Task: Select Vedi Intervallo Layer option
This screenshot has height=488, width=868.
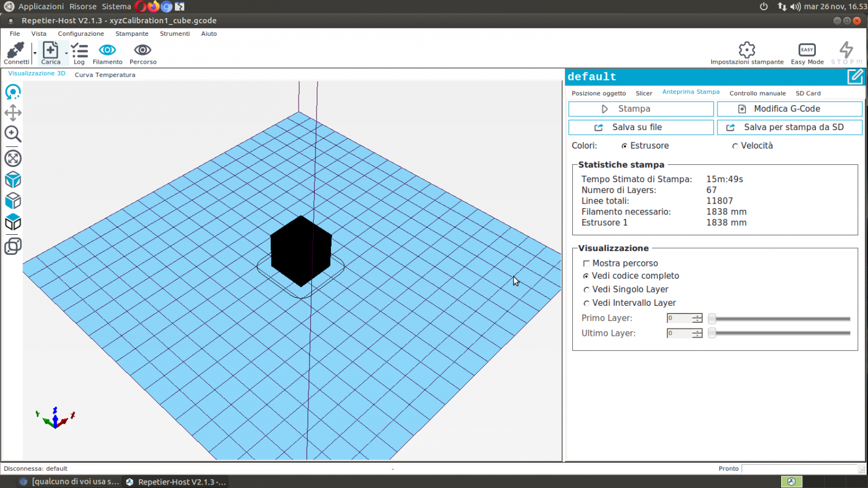Action: (586, 303)
